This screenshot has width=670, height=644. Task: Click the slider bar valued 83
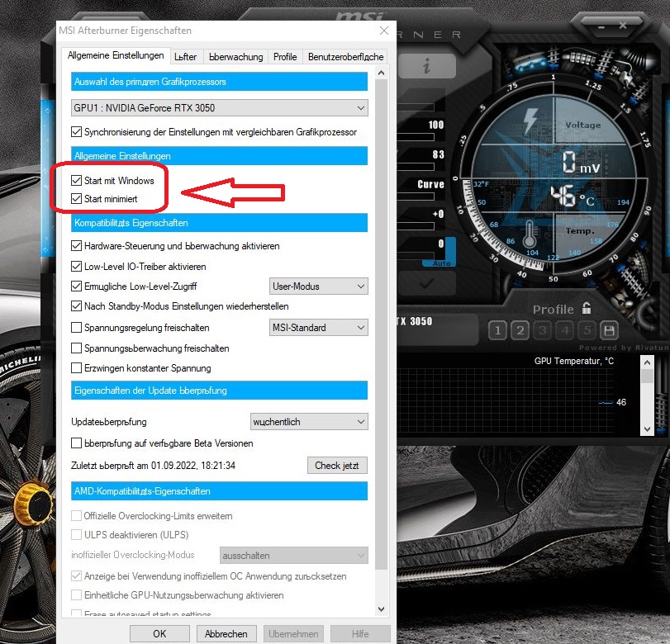pyautogui.click(x=416, y=167)
